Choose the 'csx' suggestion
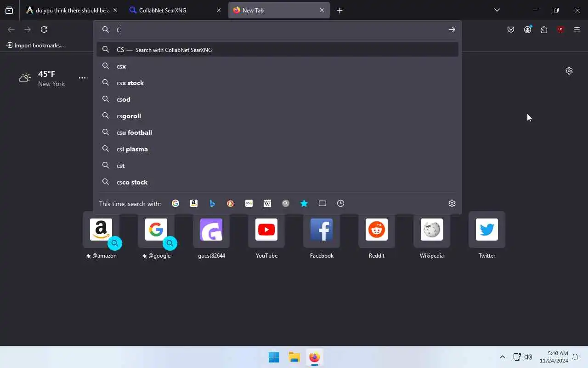 (277, 66)
